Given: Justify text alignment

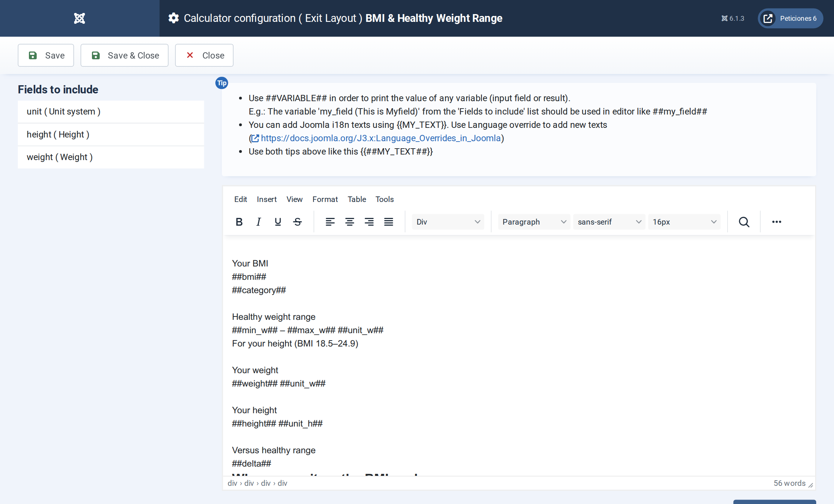Looking at the screenshot, I should [388, 222].
